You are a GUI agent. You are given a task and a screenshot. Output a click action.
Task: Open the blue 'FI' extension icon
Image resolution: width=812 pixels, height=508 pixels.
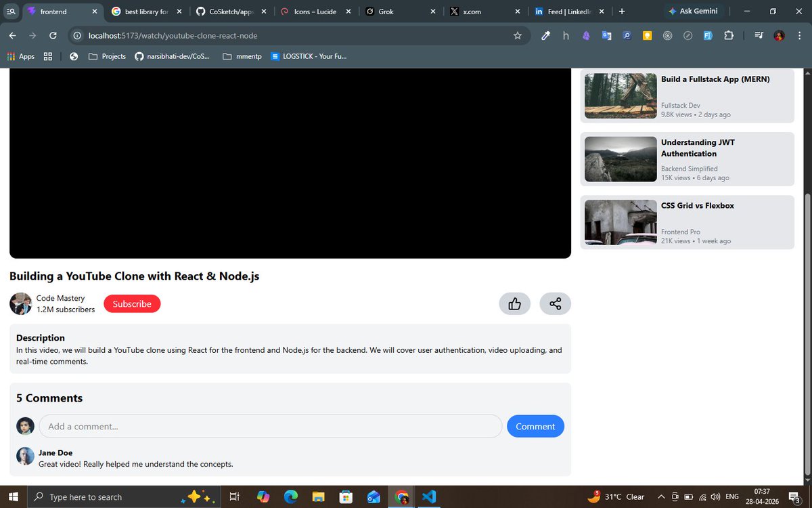708,36
